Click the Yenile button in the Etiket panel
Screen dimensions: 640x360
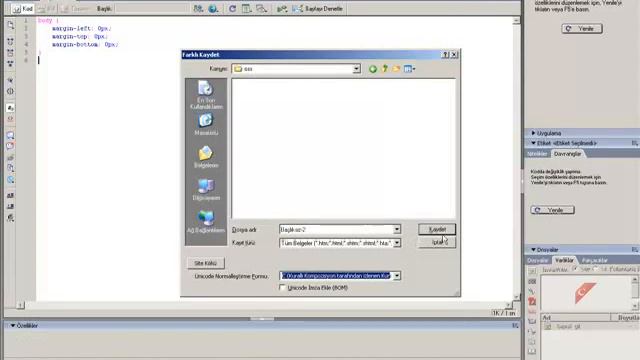pos(552,210)
